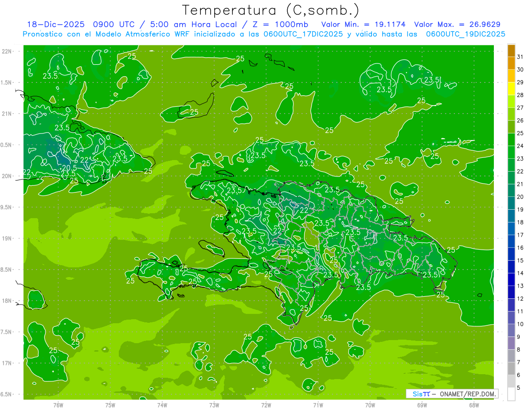This screenshot has width=532, height=411.
Task: Click the legend value 15
Action: (520, 260)
